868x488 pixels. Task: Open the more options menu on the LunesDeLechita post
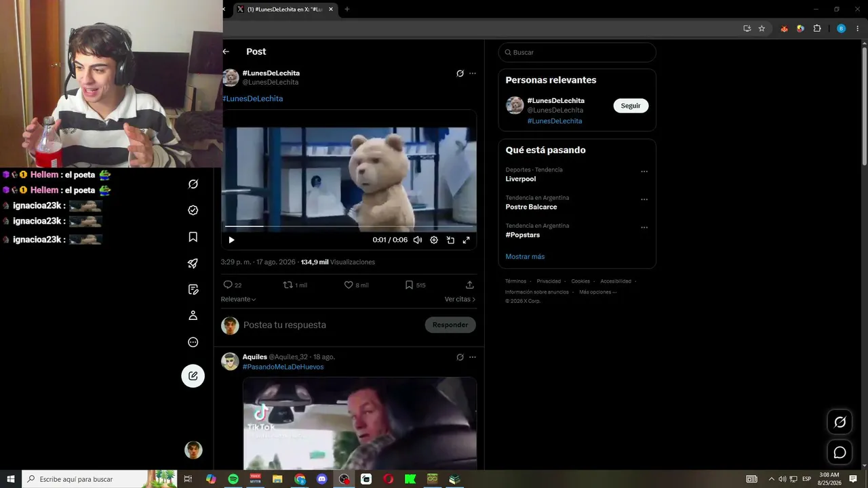pyautogui.click(x=473, y=73)
